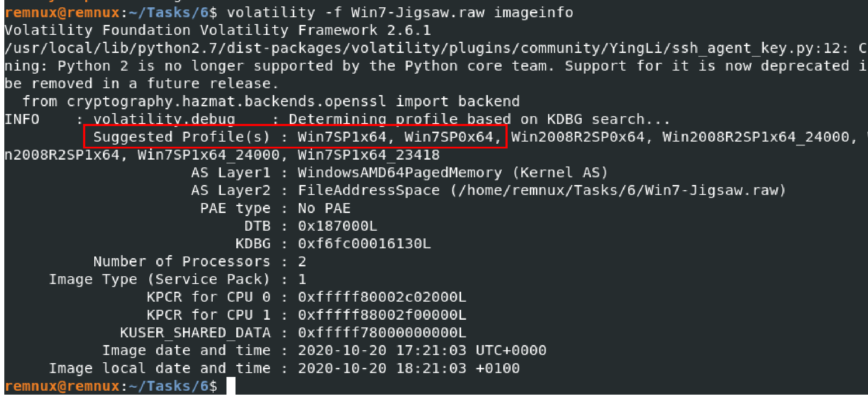Click the terminal cursor block at the prompt
The width and height of the screenshot is (868, 395).
click(231, 386)
